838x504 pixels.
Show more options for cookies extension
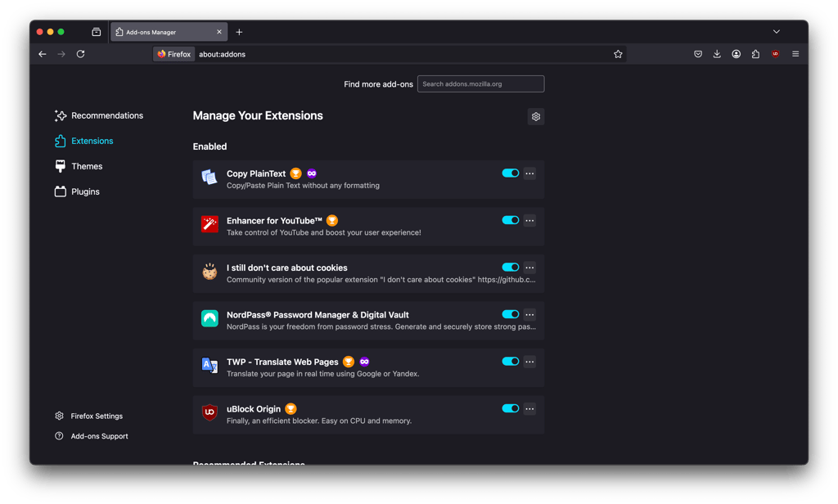click(x=529, y=268)
